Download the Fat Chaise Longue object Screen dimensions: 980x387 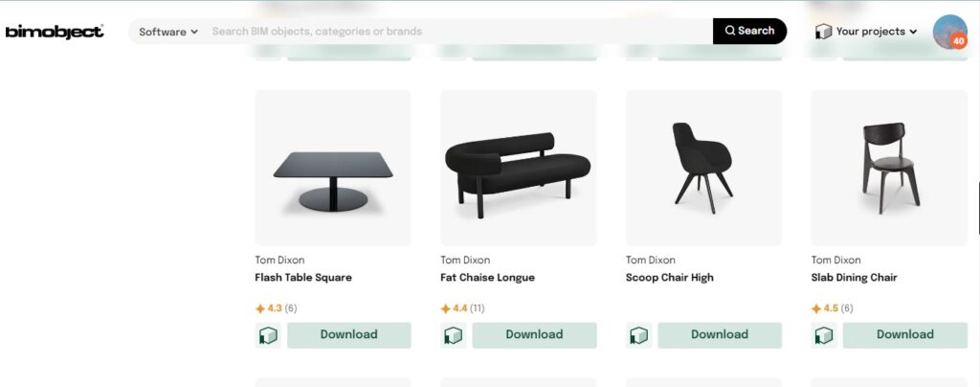click(x=534, y=335)
